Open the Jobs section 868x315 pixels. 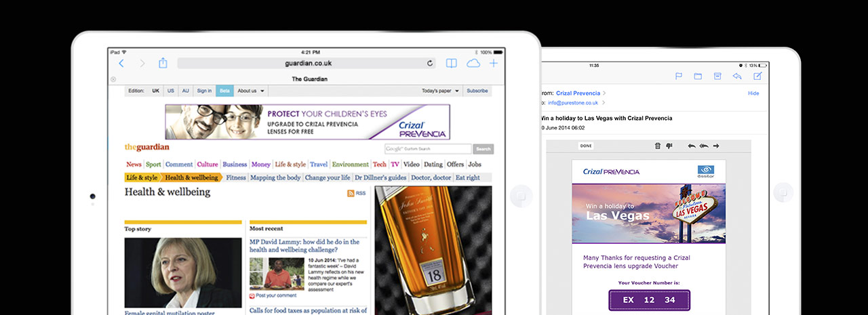475,165
